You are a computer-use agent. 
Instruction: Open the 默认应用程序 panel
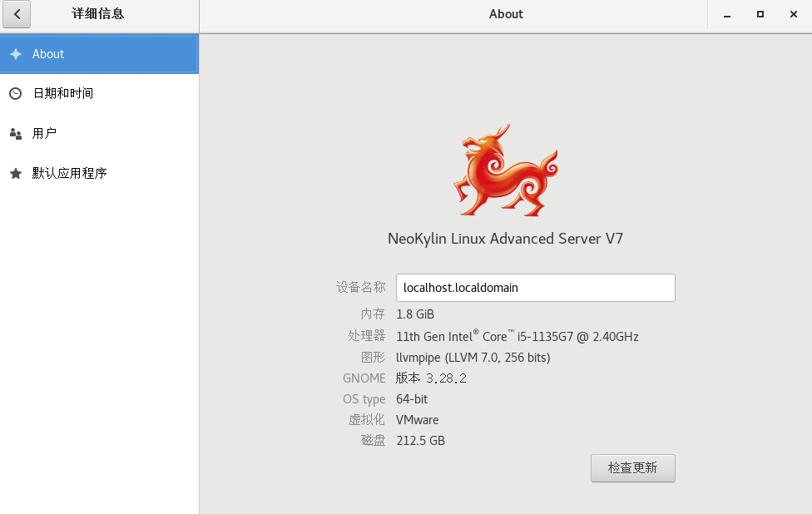(99, 173)
